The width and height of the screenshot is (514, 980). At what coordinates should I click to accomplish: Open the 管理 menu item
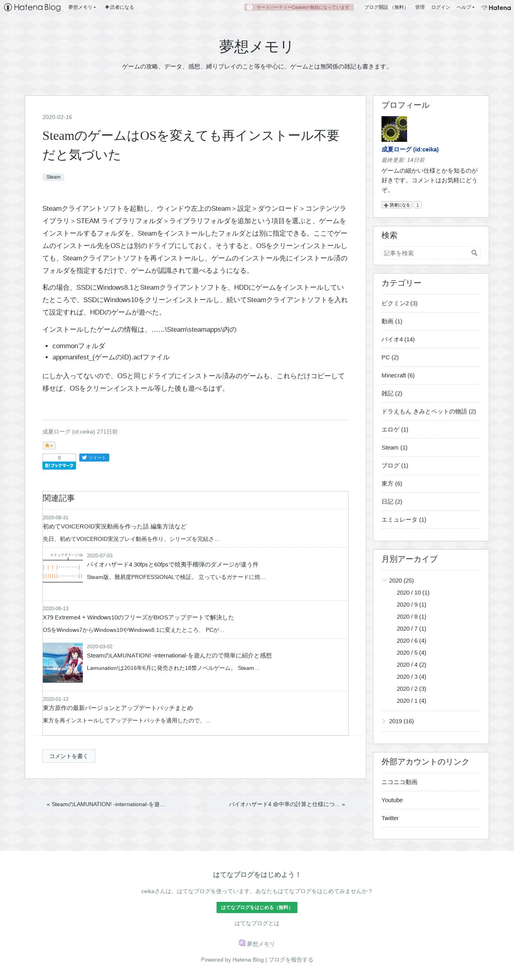pyautogui.click(x=420, y=7)
